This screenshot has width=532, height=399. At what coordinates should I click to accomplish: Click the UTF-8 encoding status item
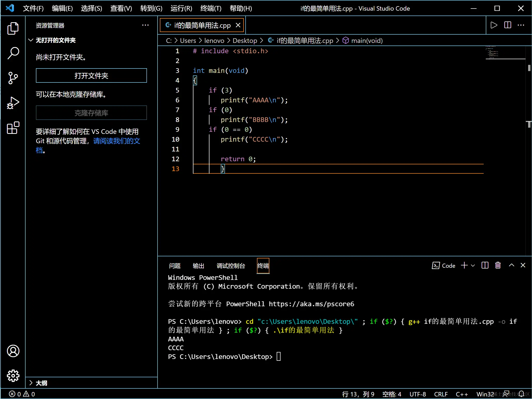[417, 394]
